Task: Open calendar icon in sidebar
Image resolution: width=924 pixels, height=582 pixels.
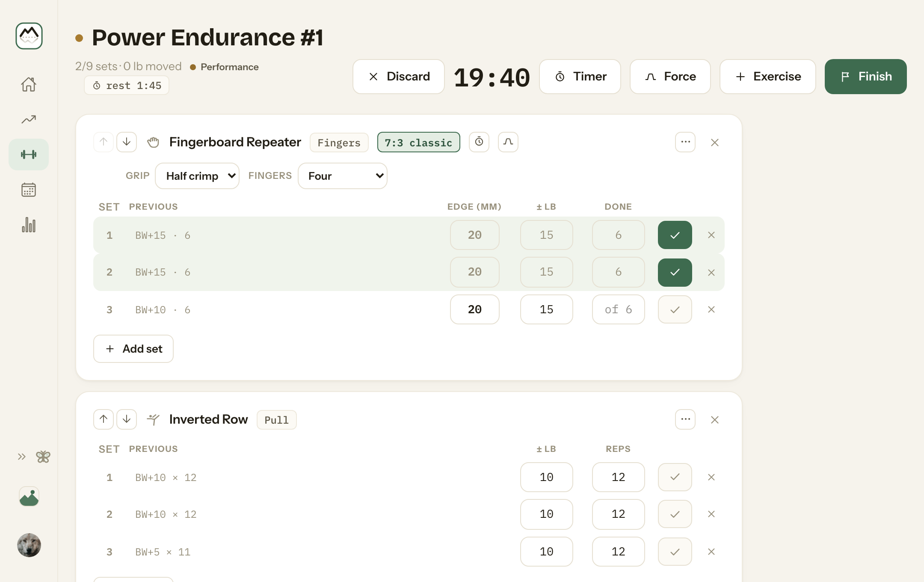Action: click(x=29, y=190)
